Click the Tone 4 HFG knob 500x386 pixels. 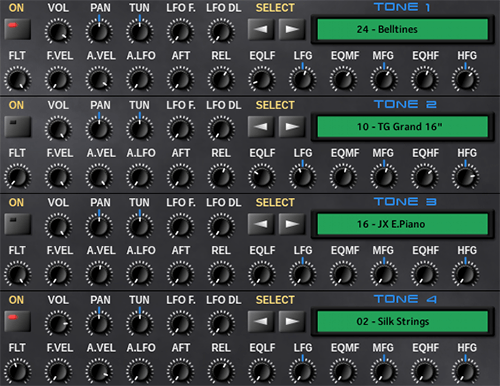[x=465, y=371]
